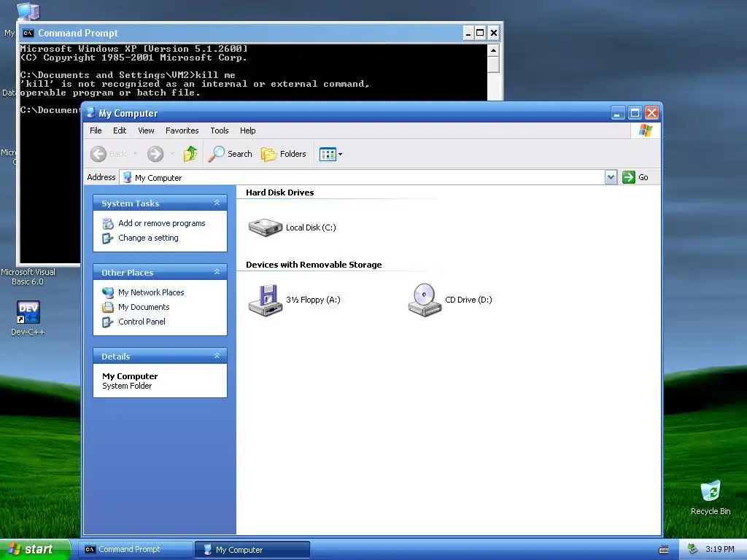Select the 3½ Floppy (A:) drive icon
The height and width of the screenshot is (560, 747).
[266, 300]
